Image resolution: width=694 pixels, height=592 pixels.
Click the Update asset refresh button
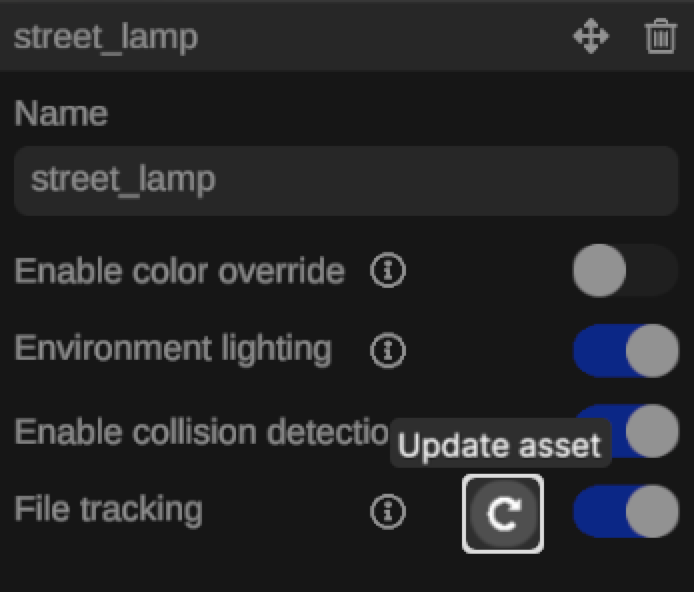503,513
